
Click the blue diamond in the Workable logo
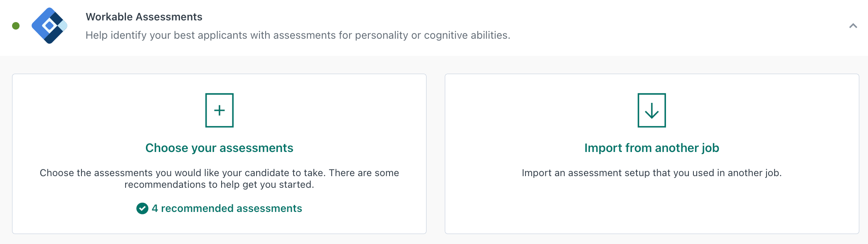51,26
